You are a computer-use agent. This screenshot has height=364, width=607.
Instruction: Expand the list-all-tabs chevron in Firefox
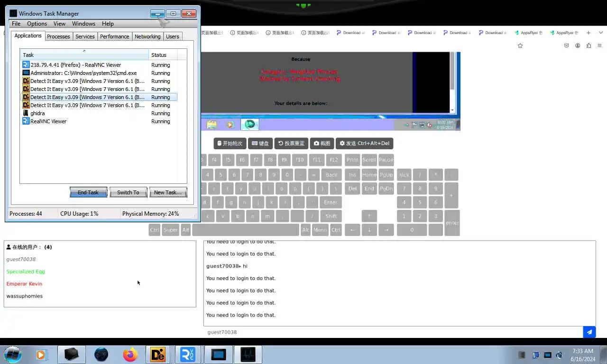click(x=600, y=33)
